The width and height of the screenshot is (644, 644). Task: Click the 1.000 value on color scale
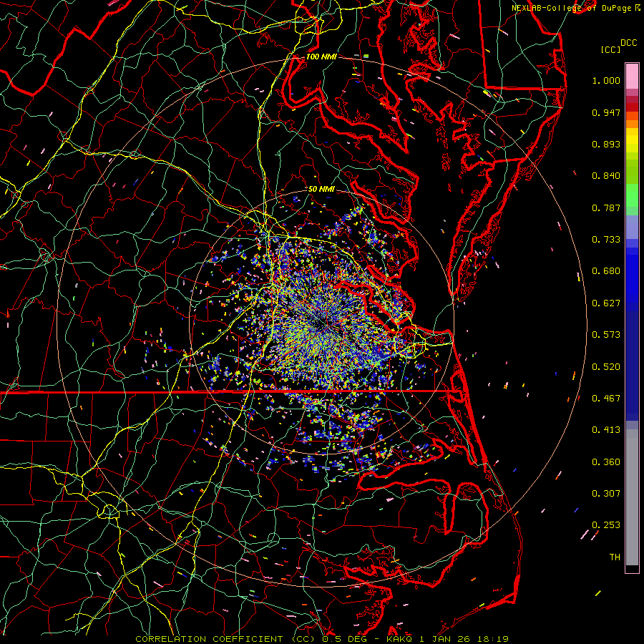(x=606, y=80)
